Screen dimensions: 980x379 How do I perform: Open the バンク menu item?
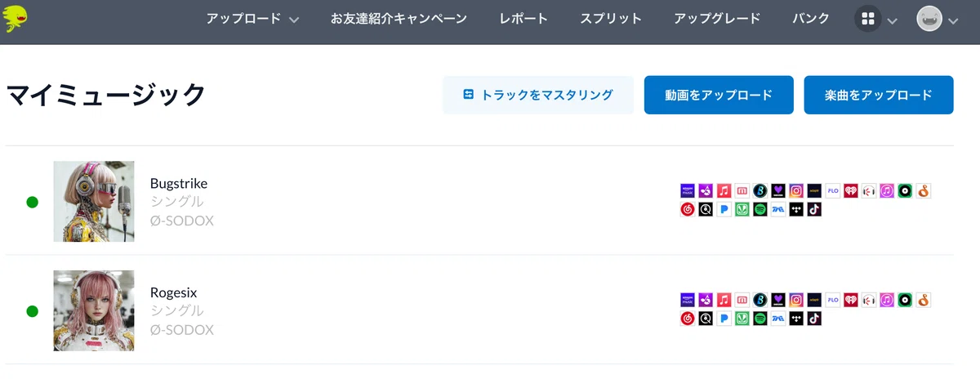pos(812,18)
